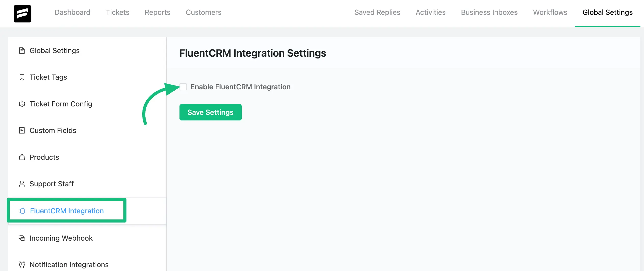Open Notification Integrations in the sidebar
This screenshot has height=271, width=644.
(x=87, y=265)
